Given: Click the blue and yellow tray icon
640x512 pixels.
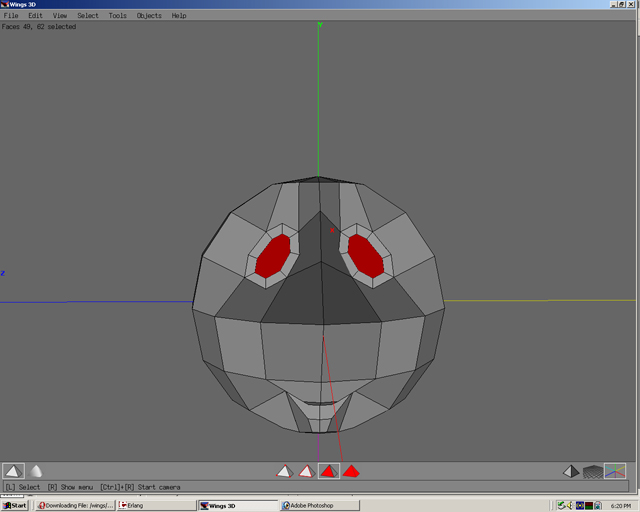Looking at the screenshot, I should (x=580, y=505).
